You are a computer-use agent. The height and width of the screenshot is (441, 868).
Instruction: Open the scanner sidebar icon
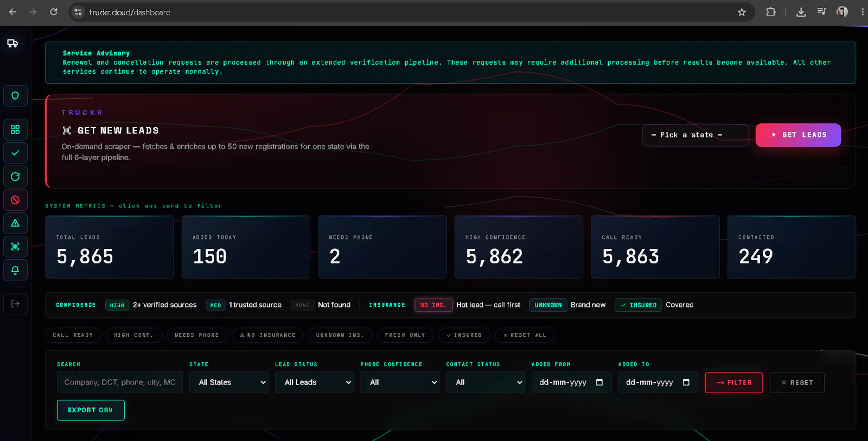[x=15, y=247]
